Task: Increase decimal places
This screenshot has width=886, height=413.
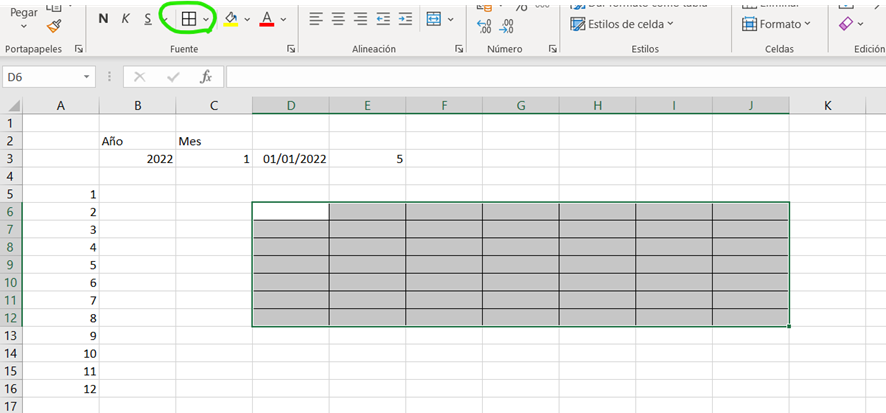Action: coord(484,27)
